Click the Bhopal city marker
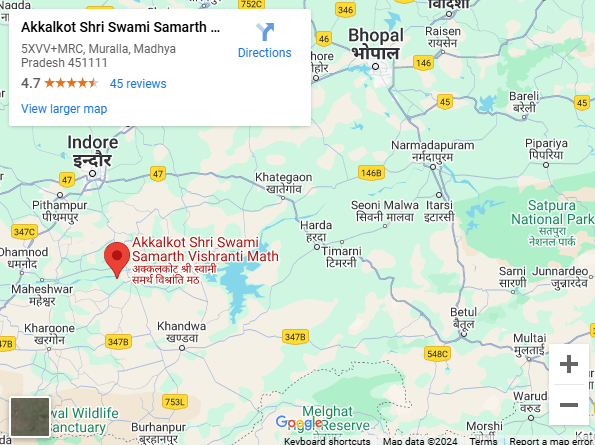This screenshot has height=445, width=595. 375,66
